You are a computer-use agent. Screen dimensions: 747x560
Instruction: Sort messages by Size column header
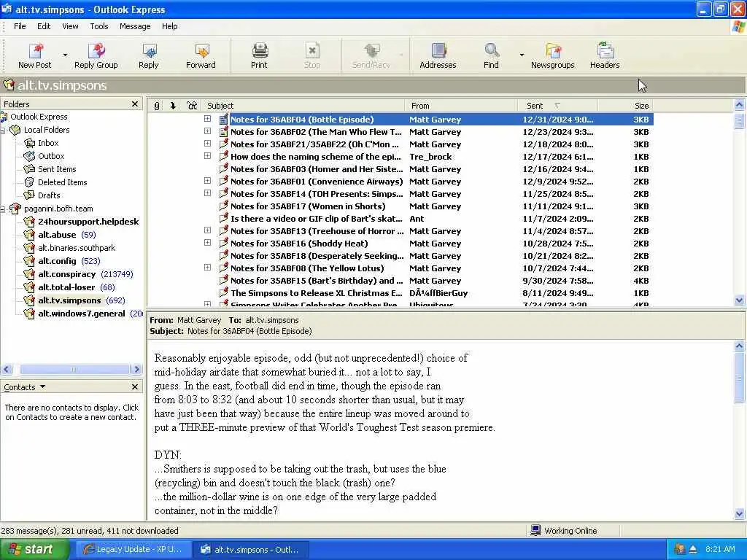[625, 106]
